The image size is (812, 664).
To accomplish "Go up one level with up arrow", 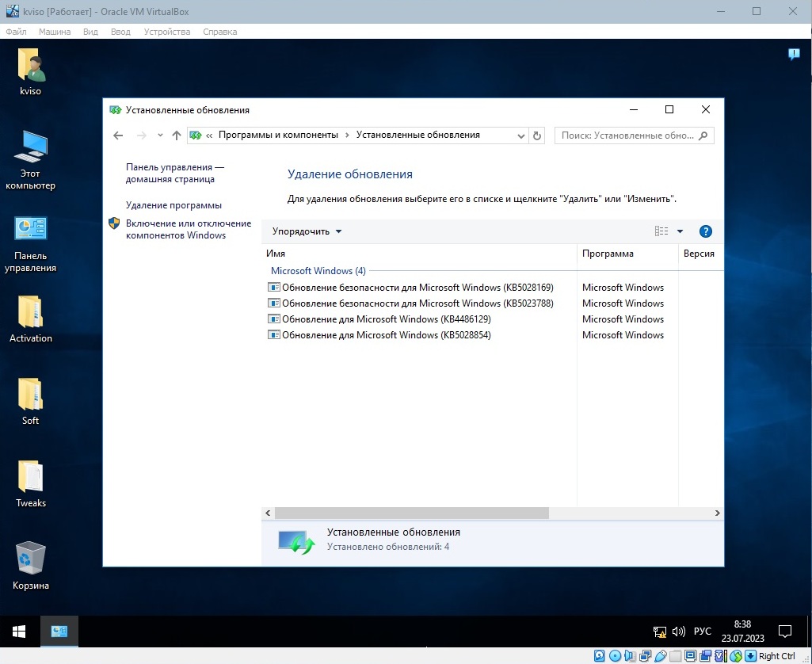I will [x=177, y=135].
